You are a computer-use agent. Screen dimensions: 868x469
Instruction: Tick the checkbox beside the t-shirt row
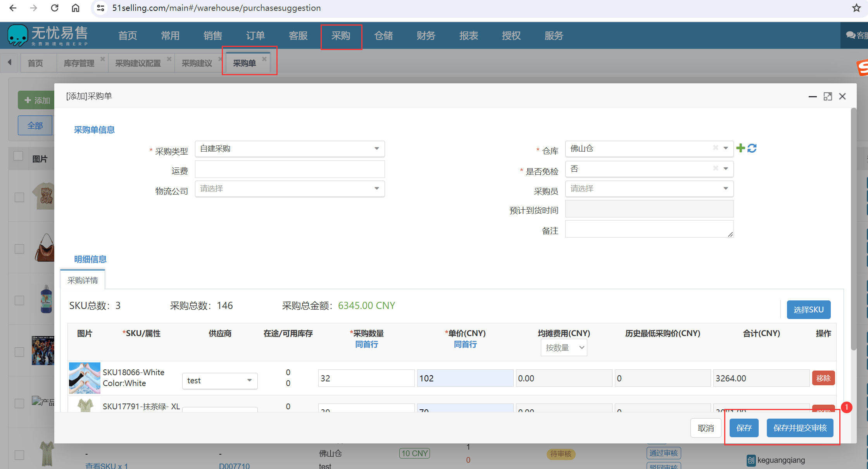click(x=19, y=197)
